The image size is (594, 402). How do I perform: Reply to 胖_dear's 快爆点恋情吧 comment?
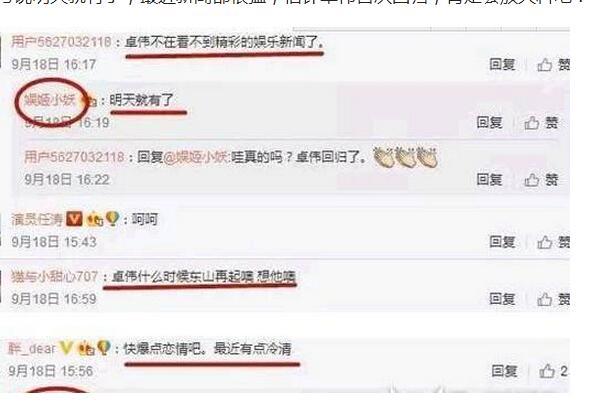click(x=504, y=371)
